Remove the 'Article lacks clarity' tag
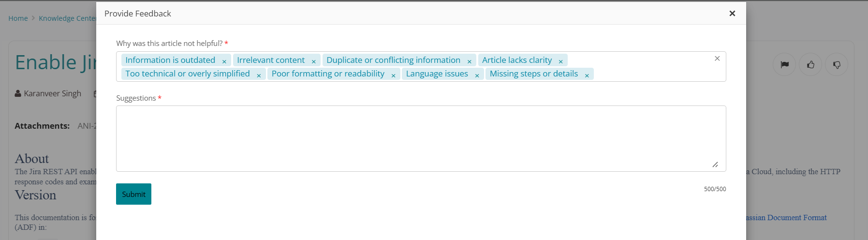 click(560, 61)
